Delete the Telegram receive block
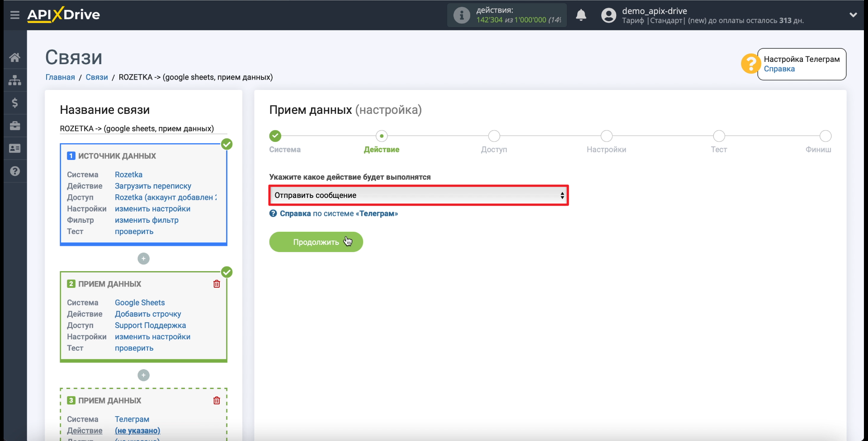 click(217, 400)
